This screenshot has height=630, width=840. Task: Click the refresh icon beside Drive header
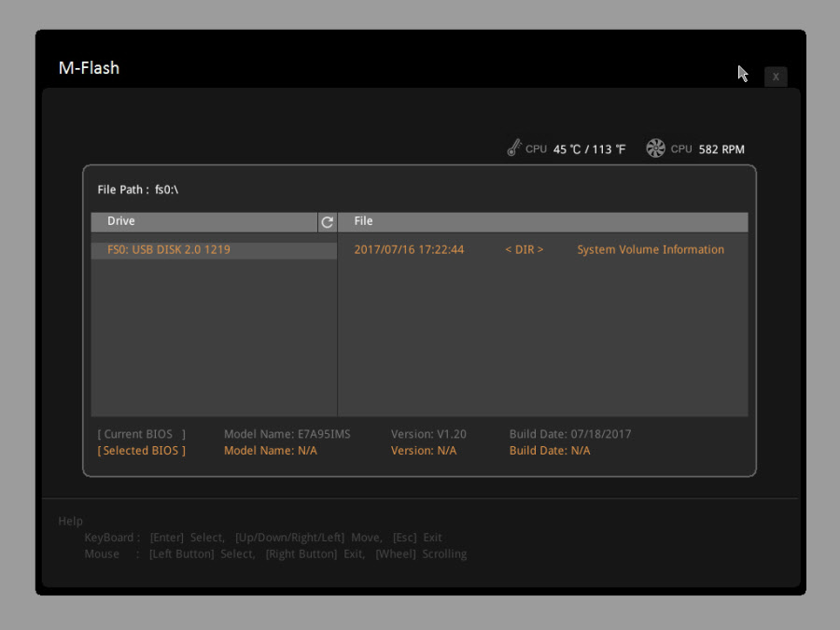[327, 222]
